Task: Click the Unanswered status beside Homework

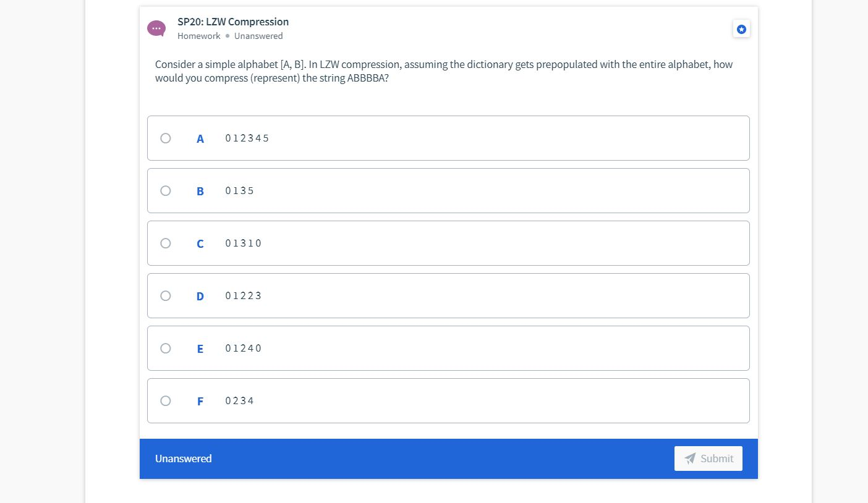Action: 258,36
